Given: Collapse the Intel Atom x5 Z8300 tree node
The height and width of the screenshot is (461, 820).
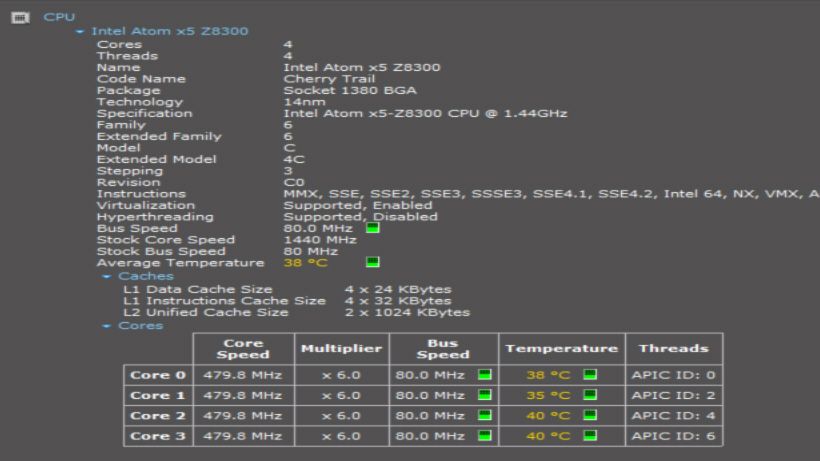Looking at the screenshot, I should (x=80, y=32).
